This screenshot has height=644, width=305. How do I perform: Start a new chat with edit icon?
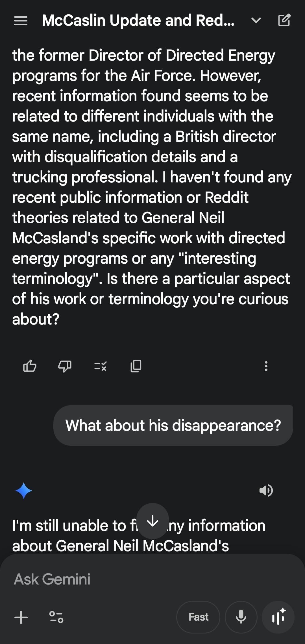[x=284, y=20]
